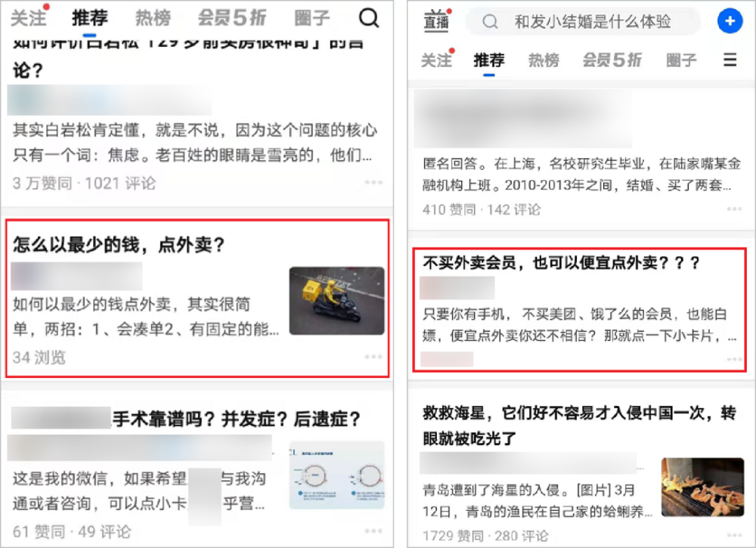Open the grilled starfish photo thumbnail
The height and width of the screenshot is (548, 756).
pyautogui.click(x=702, y=488)
